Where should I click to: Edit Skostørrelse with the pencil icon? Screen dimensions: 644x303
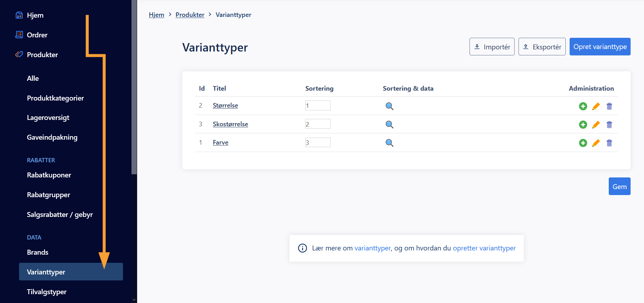point(596,125)
